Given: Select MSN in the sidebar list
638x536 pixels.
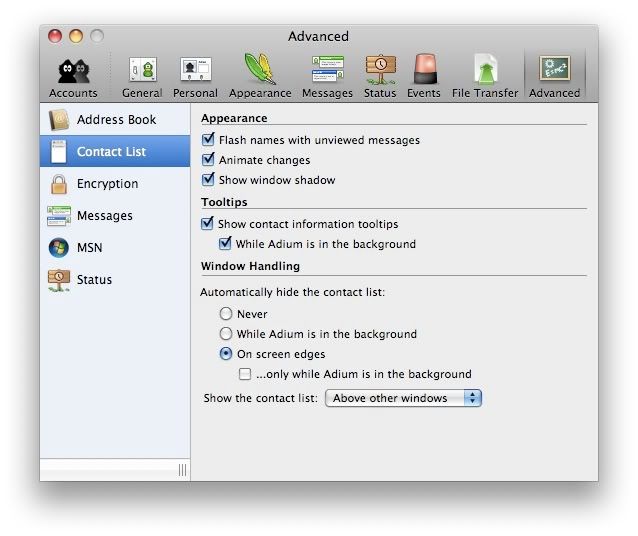Looking at the screenshot, I should pyautogui.click(x=89, y=248).
